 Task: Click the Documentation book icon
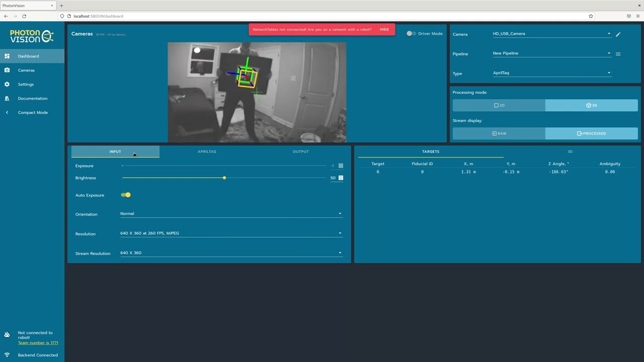[7, 98]
